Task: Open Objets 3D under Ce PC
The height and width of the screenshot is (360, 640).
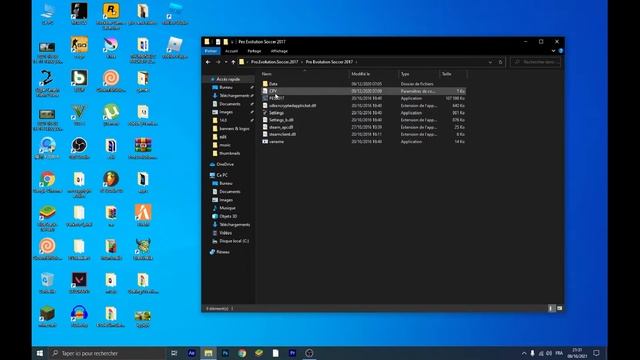Action: [228, 216]
